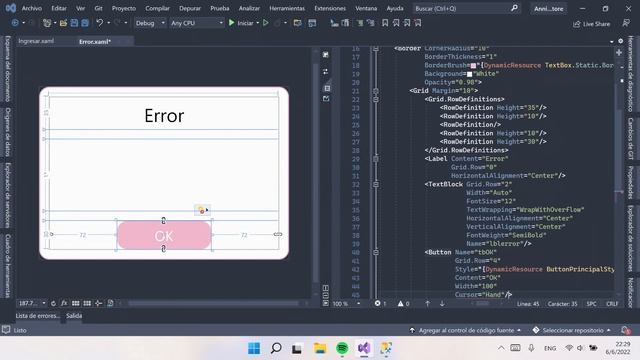Open the Extensiones menu
Image resolution: width=640 pixels, height=360 pixels.
coord(330,8)
